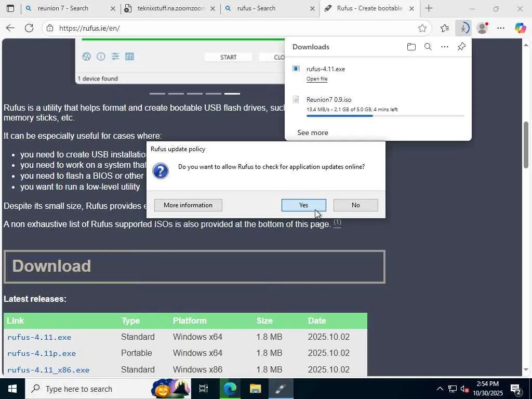Viewport: 532px width, 399px height.
Task: Open Microsoft Edge from the taskbar
Action: click(230, 389)
